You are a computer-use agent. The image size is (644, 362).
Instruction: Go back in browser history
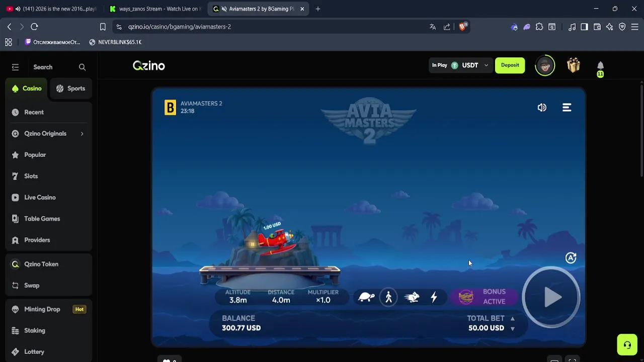coord(9,27)
